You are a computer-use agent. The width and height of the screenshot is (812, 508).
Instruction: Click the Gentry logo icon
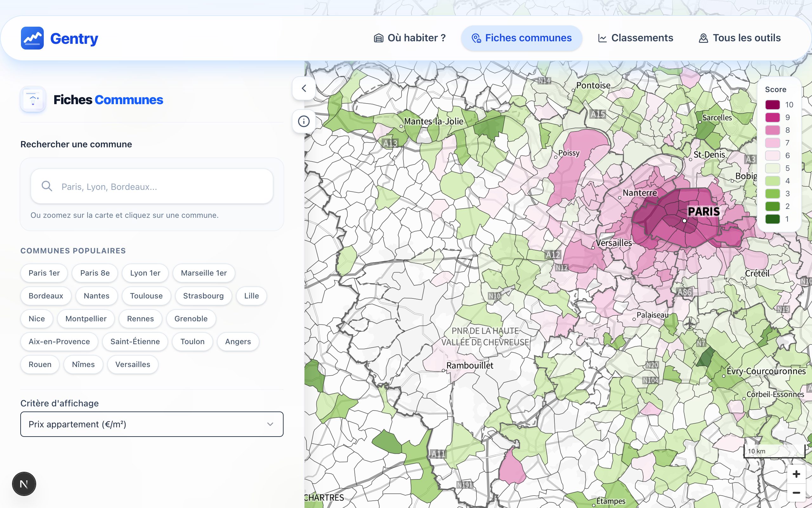(x=32, y=38)
